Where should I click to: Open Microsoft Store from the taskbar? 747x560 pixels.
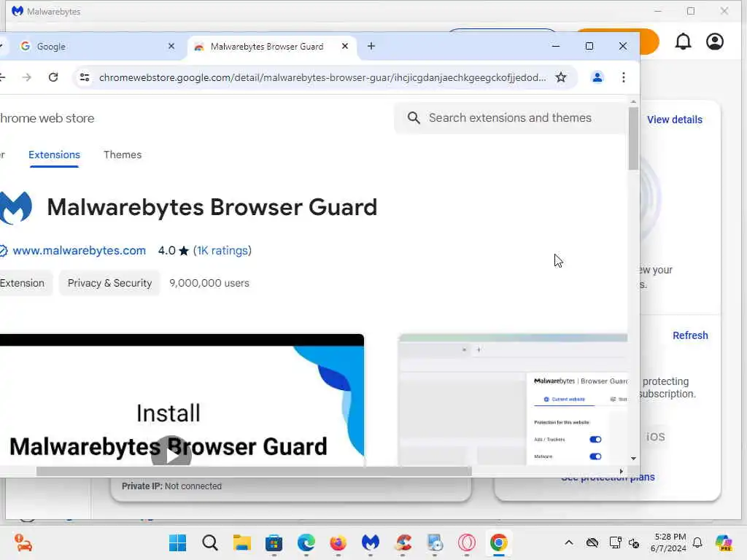pos(274,542)
